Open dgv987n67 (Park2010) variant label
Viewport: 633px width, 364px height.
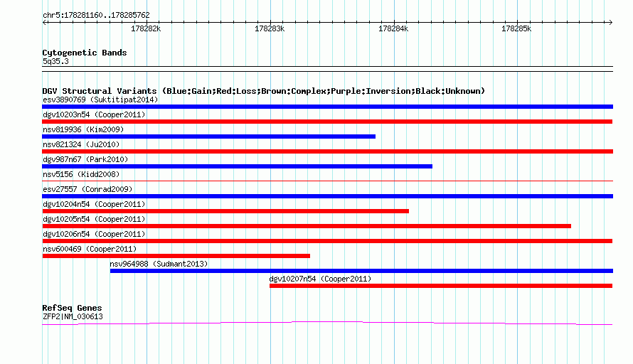pyautogui.click(x=85, y=159)
